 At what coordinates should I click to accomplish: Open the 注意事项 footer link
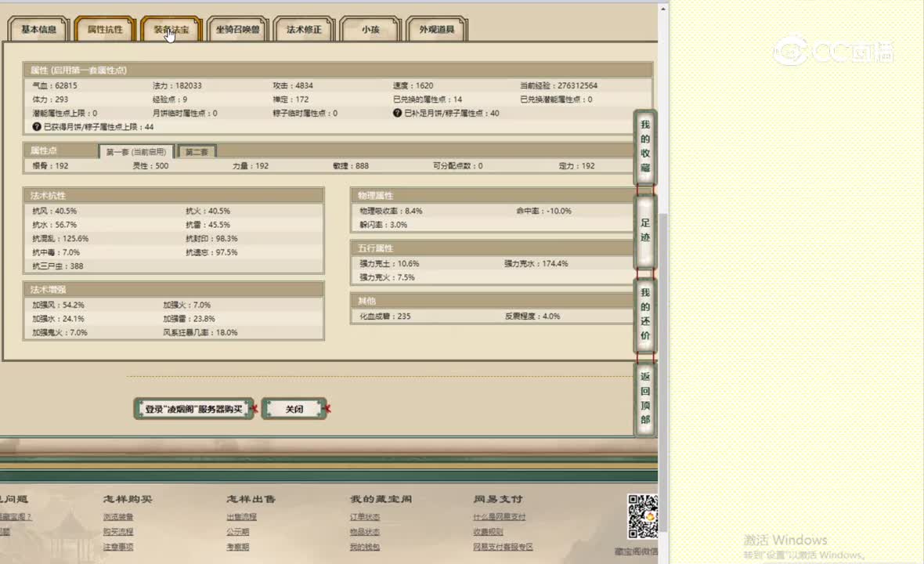pos(118,547)
